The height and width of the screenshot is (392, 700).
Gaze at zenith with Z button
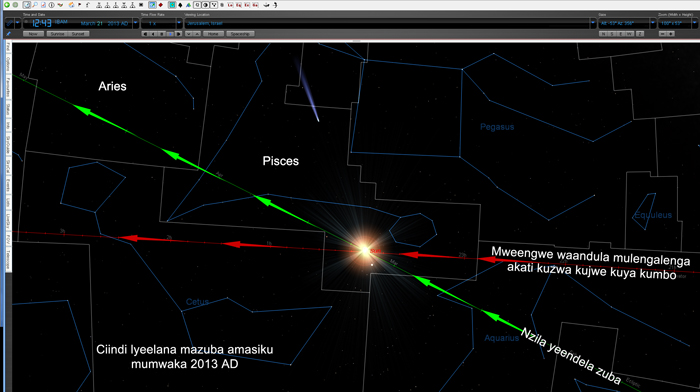pyautogui.click(x=640, y=34)
